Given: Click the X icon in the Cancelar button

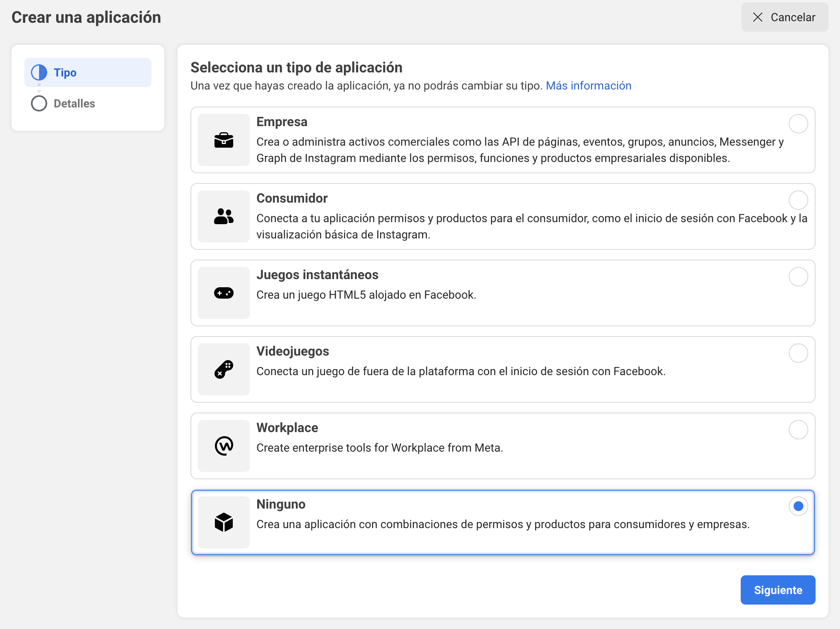Looking at the screenshot, I should [758, 17].
